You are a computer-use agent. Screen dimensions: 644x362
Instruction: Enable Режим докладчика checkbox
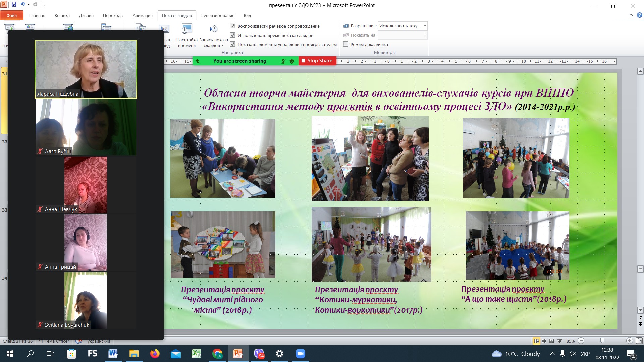(345, 44)
